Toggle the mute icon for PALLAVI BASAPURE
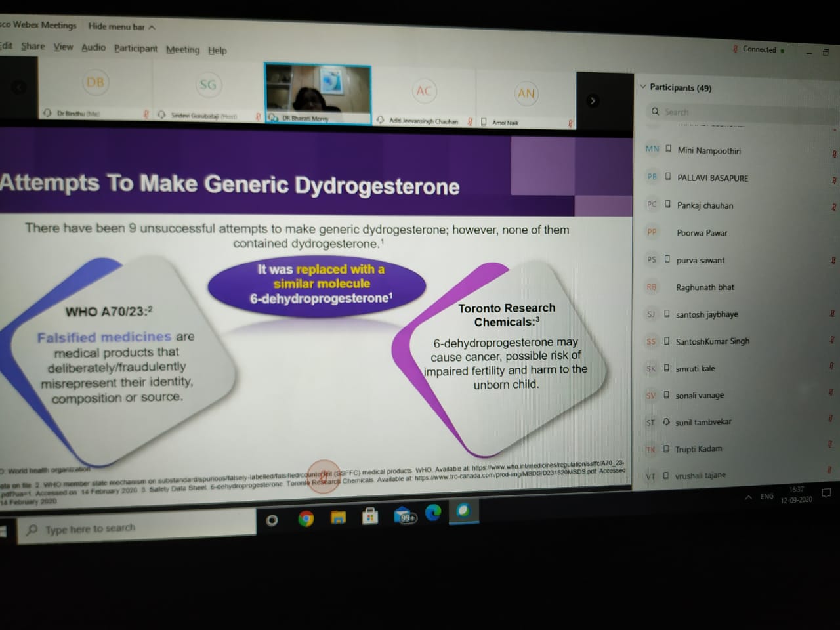Viewport: 840px width, 630px height. [834, 180]
